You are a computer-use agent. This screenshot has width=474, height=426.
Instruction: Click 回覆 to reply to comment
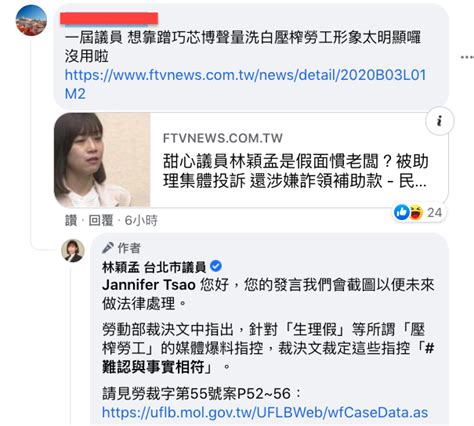101,220
